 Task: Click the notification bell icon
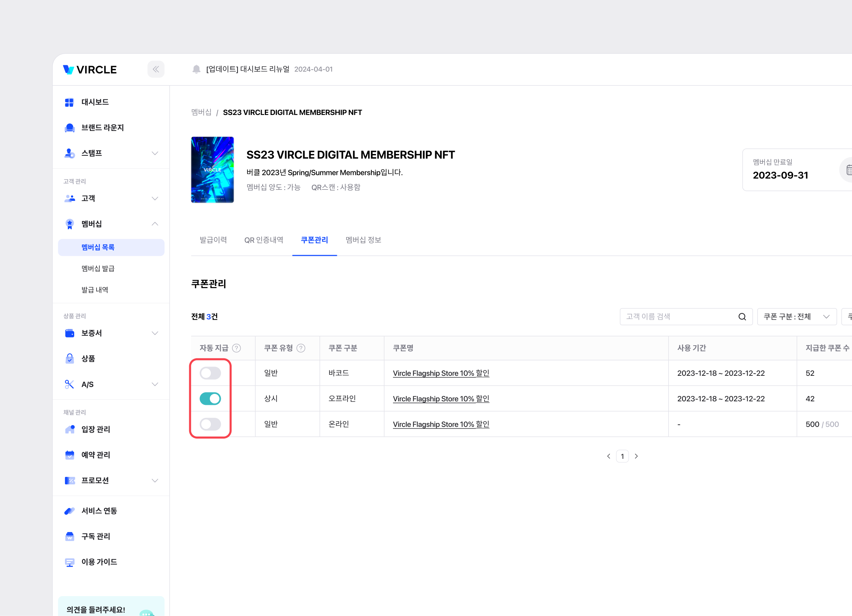pyautogui.click(x=196, y=70)
